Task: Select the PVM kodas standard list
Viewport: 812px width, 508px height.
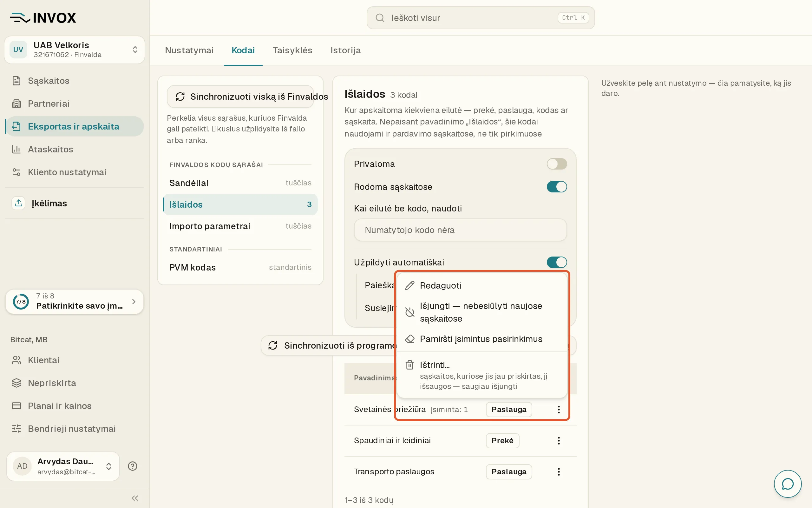Action: click(240, 267)
